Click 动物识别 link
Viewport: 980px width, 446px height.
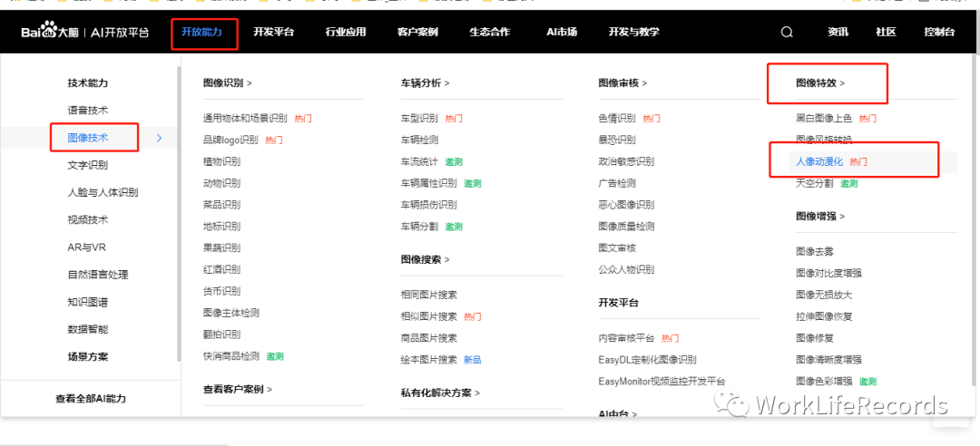(x=222, y=183)
